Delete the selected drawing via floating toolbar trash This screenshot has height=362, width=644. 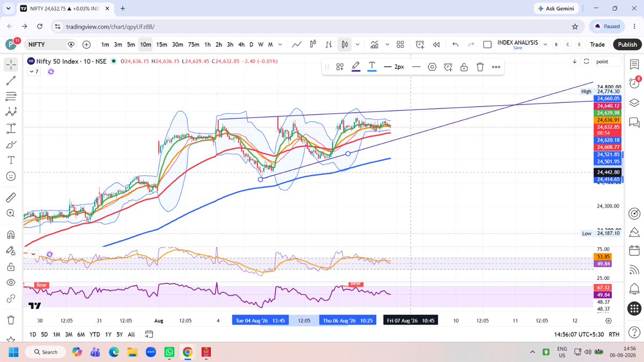point(480,67)
